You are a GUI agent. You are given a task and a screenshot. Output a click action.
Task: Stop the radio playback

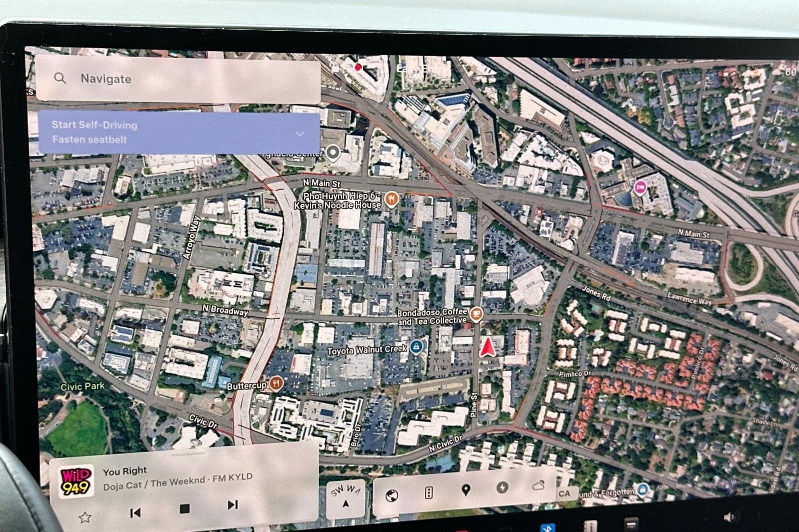click(184, 509)
